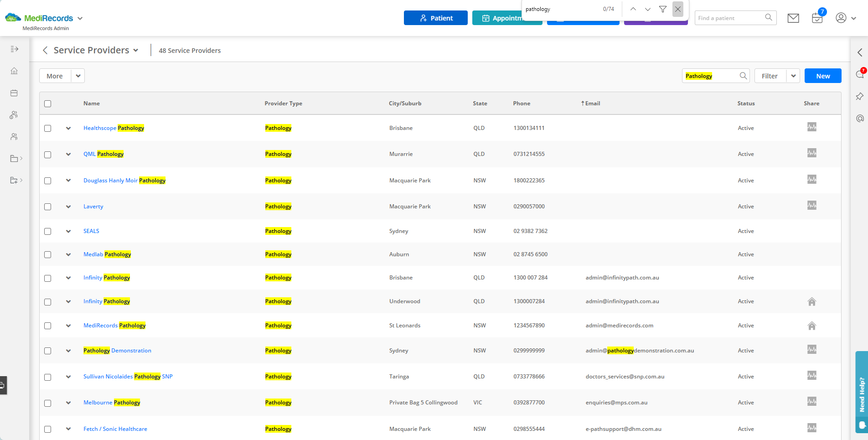Click phone number 1300134111
This screenshot has height=440, width=868.
pos(529,128)
